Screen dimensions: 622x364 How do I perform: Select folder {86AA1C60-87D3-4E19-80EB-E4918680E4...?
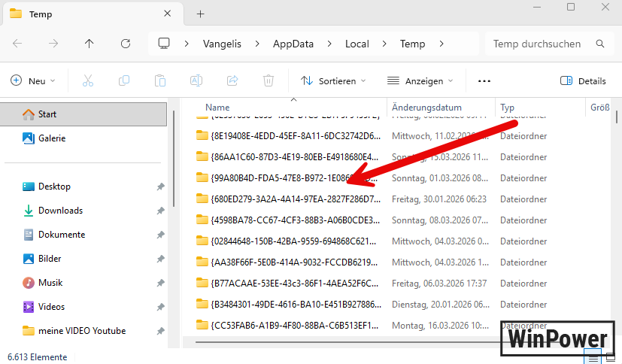click(x=294, y=157)
